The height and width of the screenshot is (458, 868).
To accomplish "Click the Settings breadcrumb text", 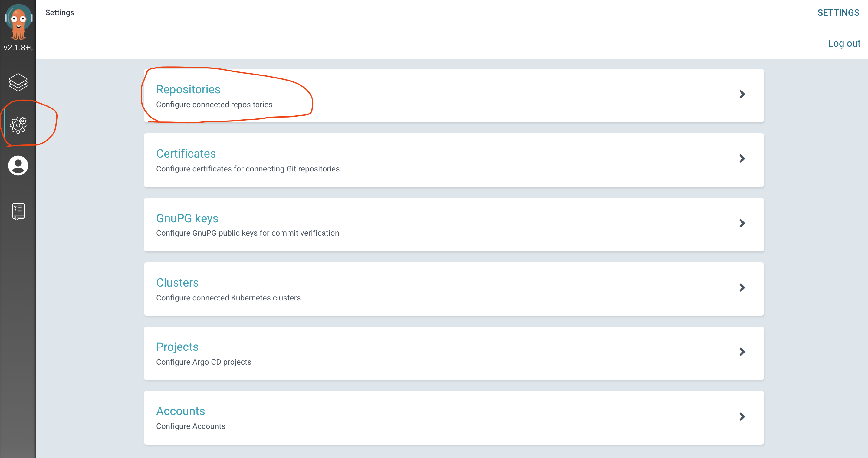I will click(60, 12).
